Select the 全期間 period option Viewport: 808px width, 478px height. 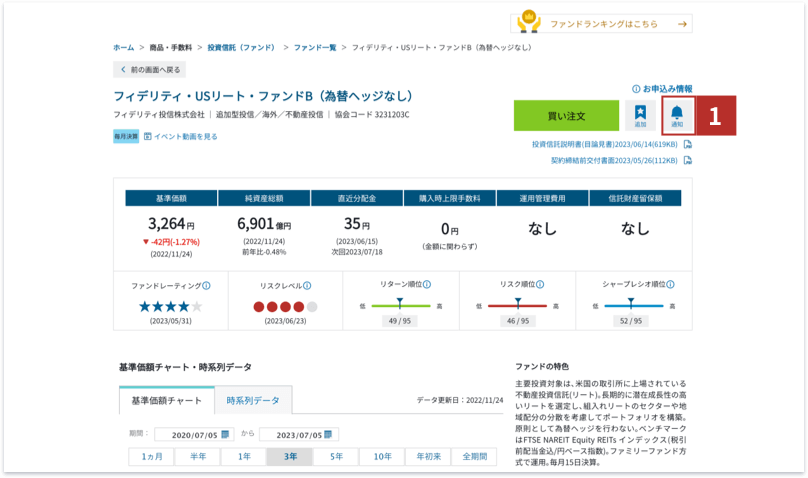(474, 457)
